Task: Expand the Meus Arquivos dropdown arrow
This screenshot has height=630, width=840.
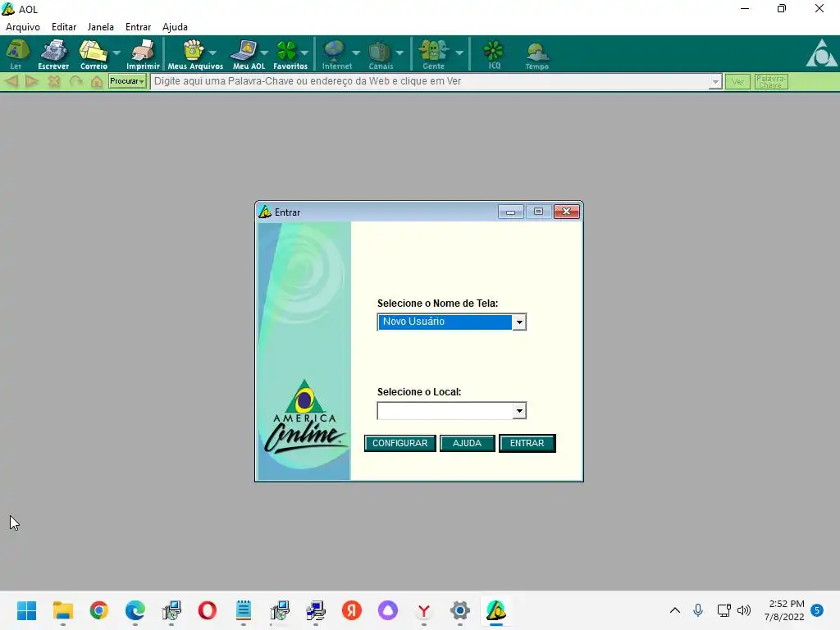Action: pyautogui.click(x=212, y=52)
